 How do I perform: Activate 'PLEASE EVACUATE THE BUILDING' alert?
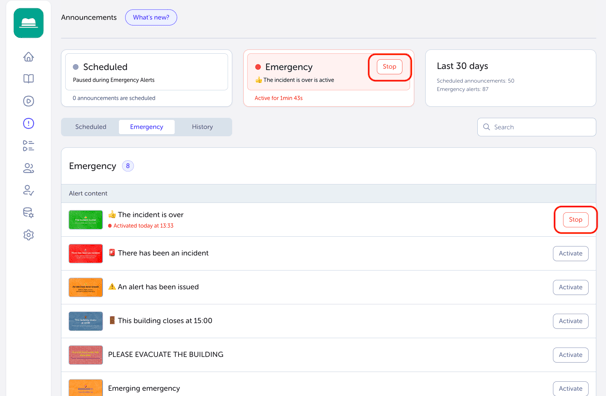[x=571, y=355]
